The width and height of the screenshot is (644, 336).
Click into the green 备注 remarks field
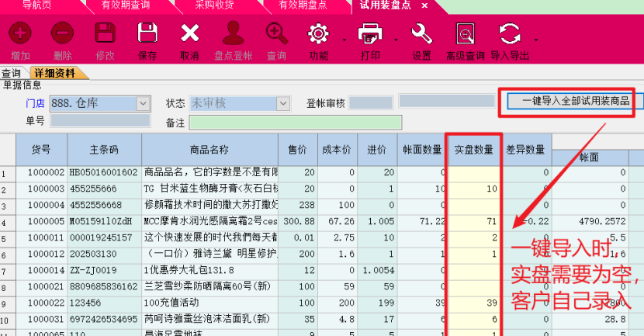pyautogui.click(x=296, y=123)
